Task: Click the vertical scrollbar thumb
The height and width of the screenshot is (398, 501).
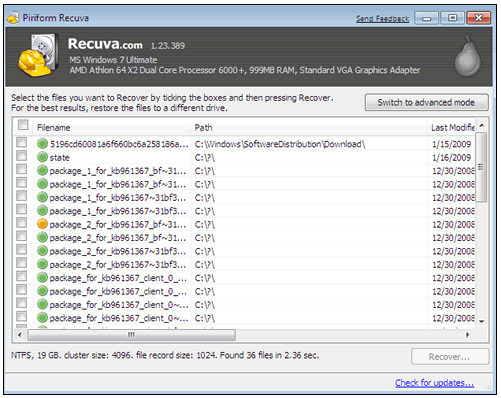Action: (481, 167)
